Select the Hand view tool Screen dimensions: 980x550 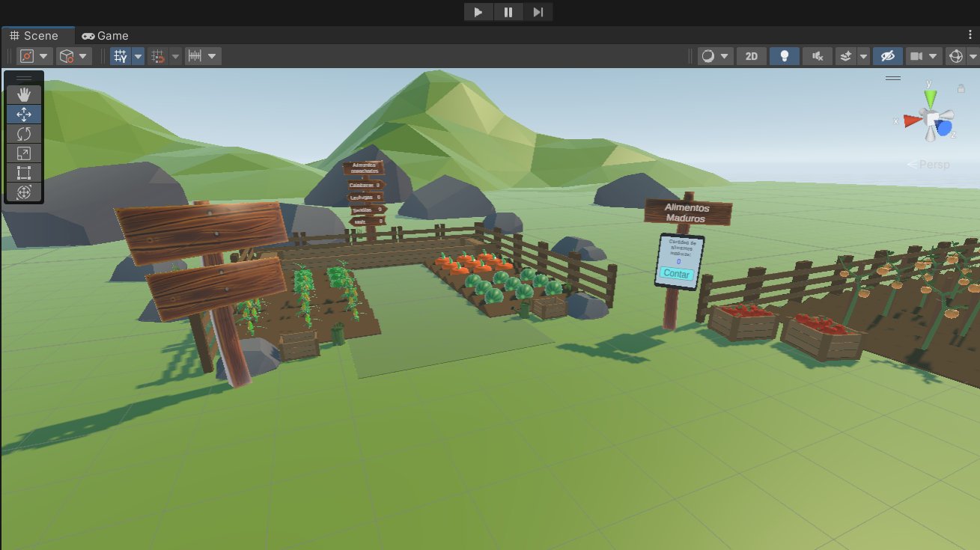coord(24,94)
